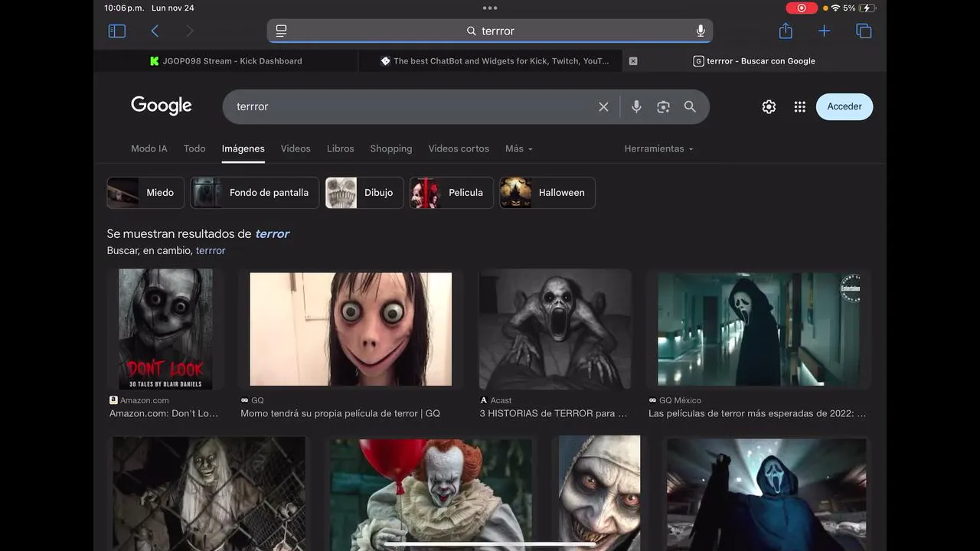Screen dimensions: 980x551
Task: Start Google voice search microphone
Action: pos(636,107)
